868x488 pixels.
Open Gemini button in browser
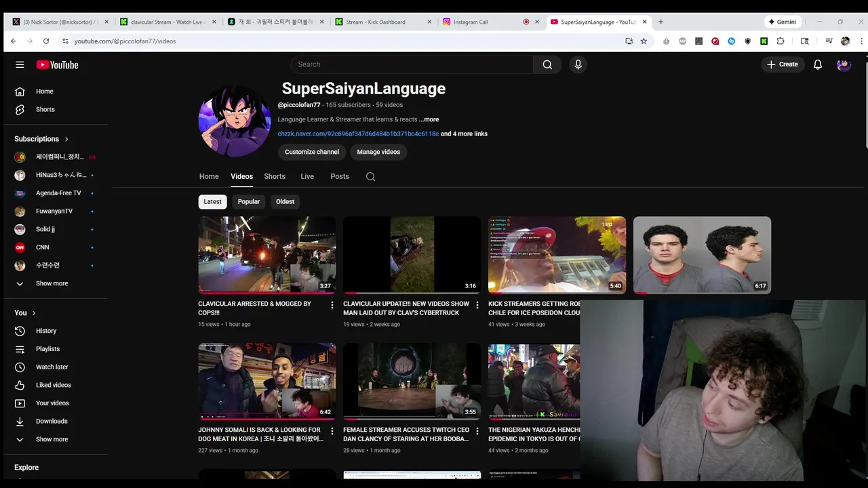(x=783, y=22)
